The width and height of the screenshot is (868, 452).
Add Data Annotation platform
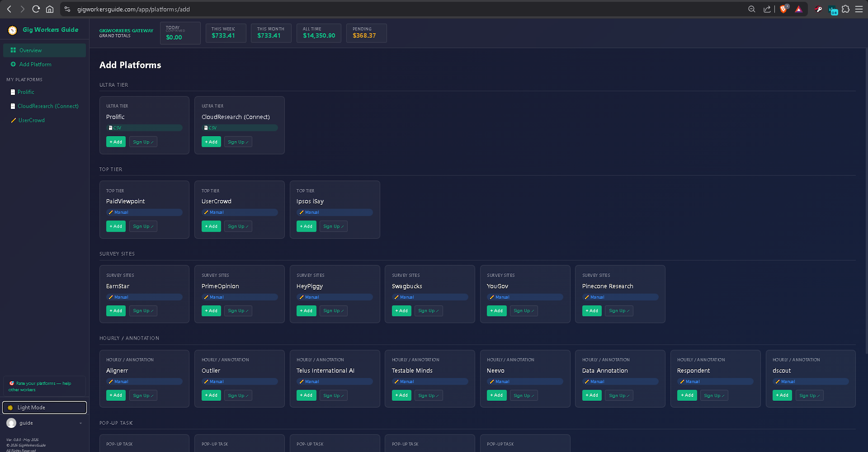592,395
